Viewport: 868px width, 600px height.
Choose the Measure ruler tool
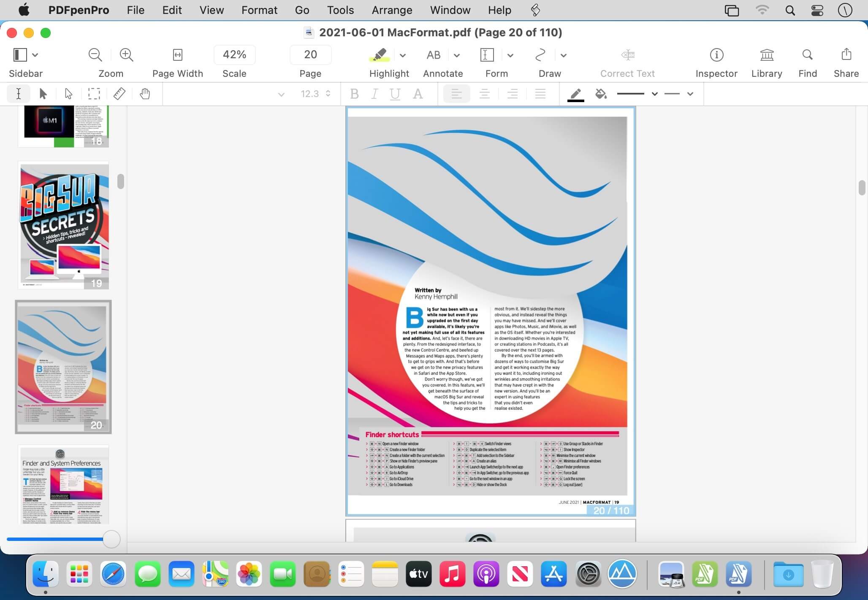click(x=119, y=94)
